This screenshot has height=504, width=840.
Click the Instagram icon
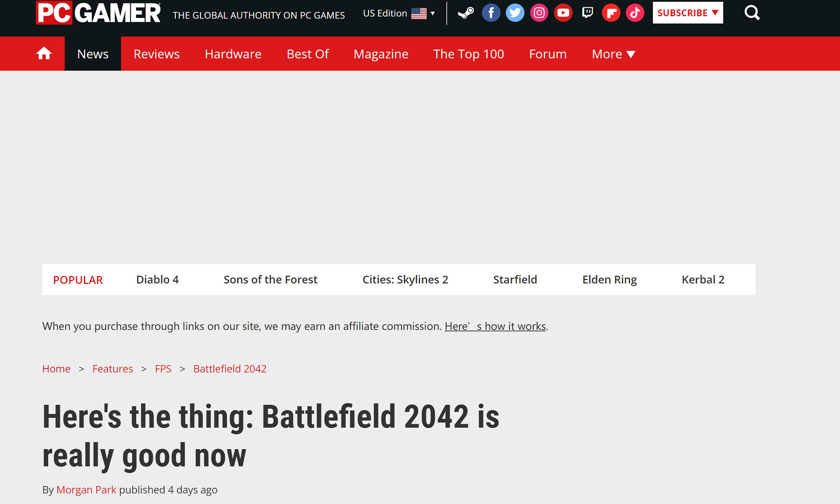[539, 12]
